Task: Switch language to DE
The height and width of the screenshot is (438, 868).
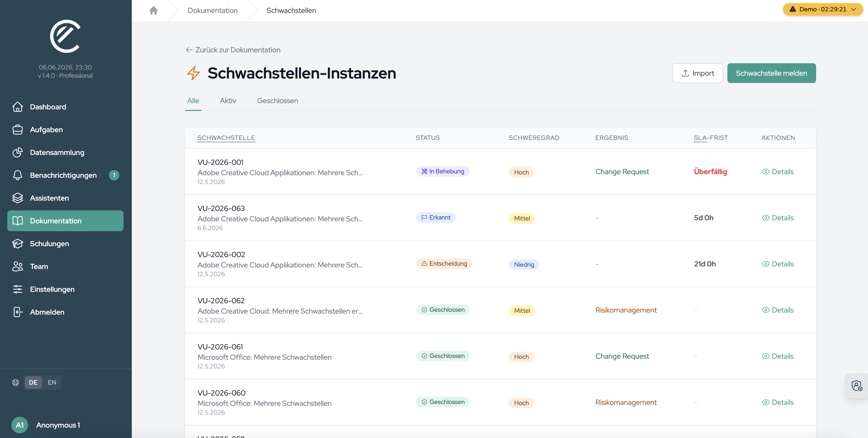Action: click(x=33, y=382)
